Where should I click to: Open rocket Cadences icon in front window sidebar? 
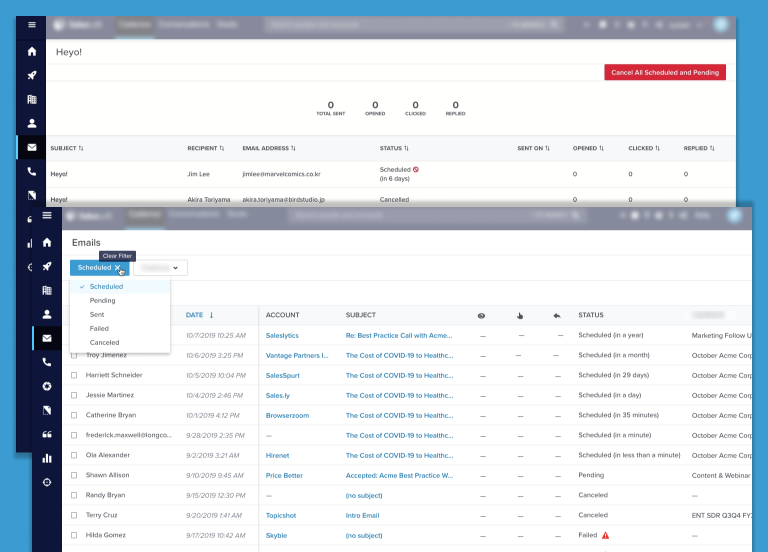[47, 266]
